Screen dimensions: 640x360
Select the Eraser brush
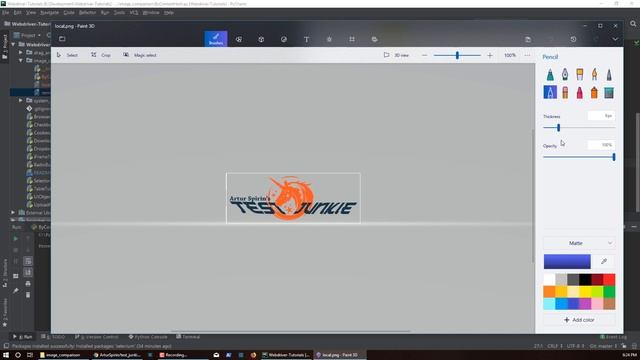click(x=565, y=92)
